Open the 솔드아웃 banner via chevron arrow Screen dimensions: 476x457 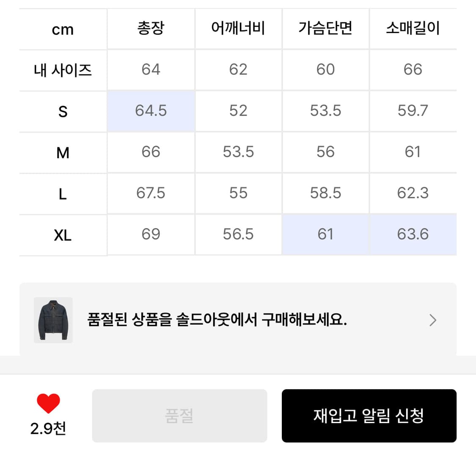(432, 320)
